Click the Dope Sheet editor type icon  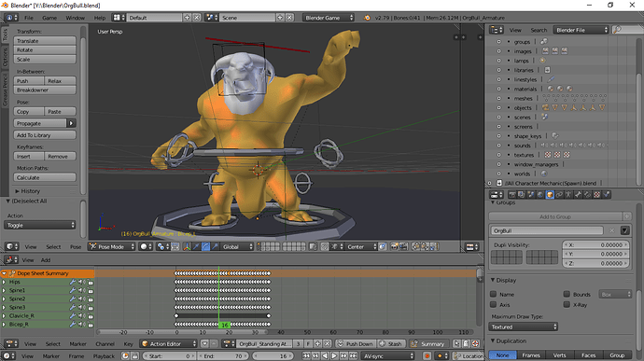click(11, 343)
